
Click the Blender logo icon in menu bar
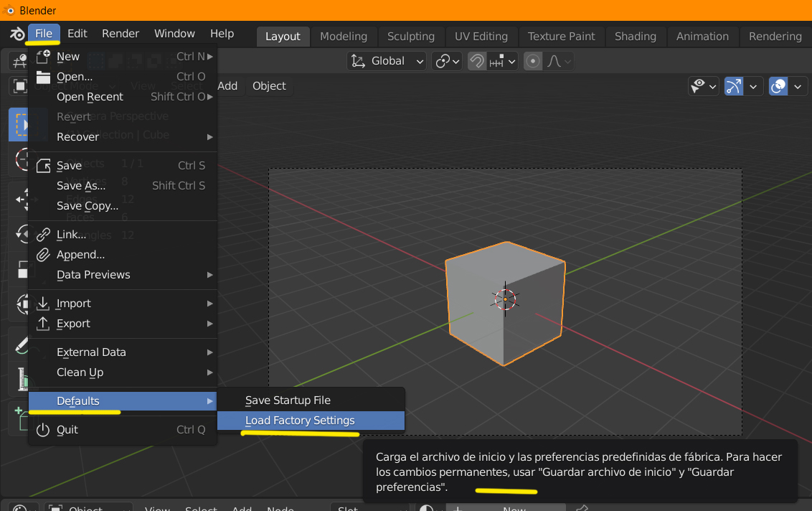click(16, 34)
